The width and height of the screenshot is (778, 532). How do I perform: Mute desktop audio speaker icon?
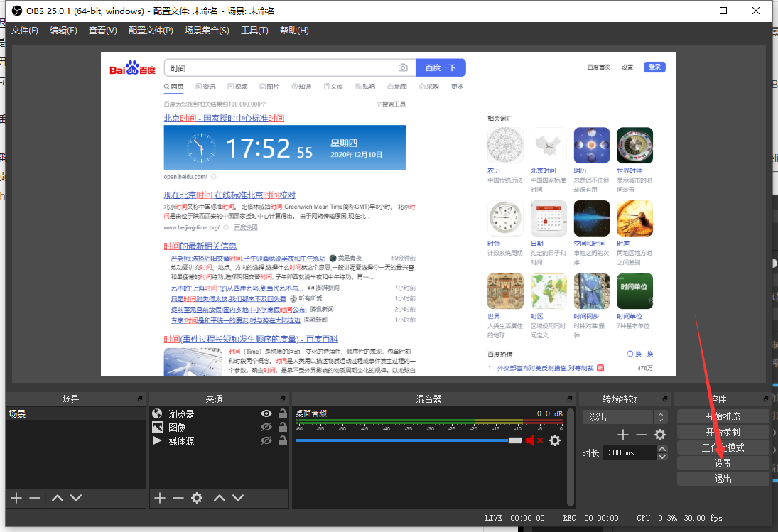pyautogui.click(x=534, y=440)
